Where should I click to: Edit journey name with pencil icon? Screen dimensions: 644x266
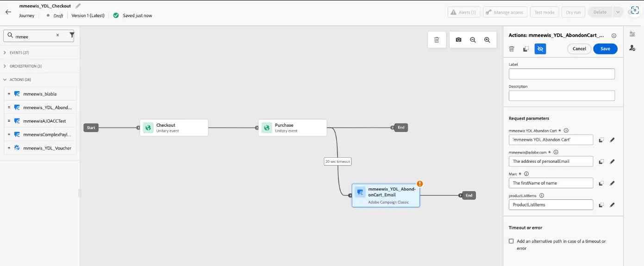[x=78, y=6]
